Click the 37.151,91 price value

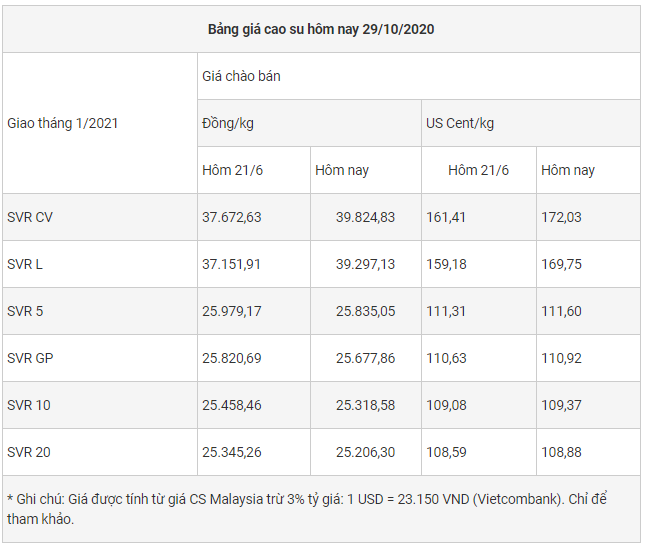[x=231, y=264]
